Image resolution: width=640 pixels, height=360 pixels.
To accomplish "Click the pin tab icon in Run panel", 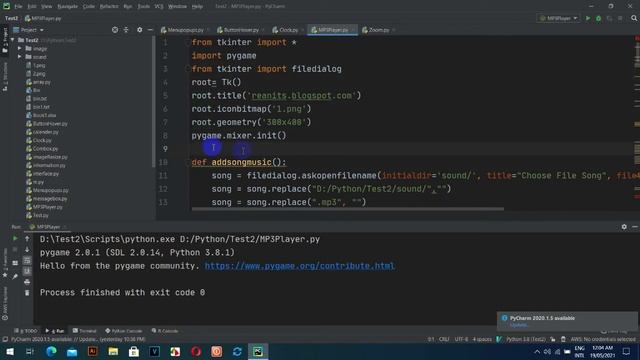I will (x=15, y=276).
